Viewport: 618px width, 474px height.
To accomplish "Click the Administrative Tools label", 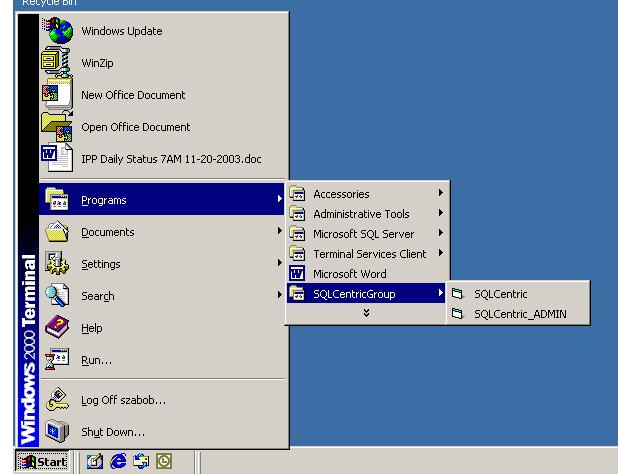I will click(x=361, y=214).
